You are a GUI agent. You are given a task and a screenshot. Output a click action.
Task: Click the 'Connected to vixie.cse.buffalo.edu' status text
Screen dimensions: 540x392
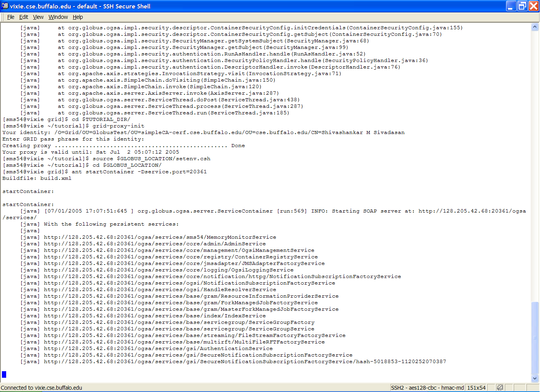(x=42, y=387)
